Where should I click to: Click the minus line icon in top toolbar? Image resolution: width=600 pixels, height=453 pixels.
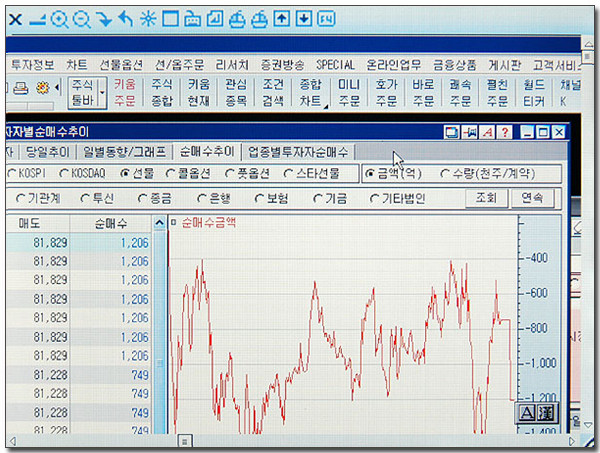click(x=37, y=21)
